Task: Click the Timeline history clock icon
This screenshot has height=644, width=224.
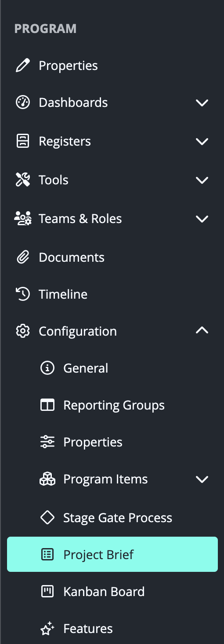Action: pyautogui.click(x=22, y=294)
